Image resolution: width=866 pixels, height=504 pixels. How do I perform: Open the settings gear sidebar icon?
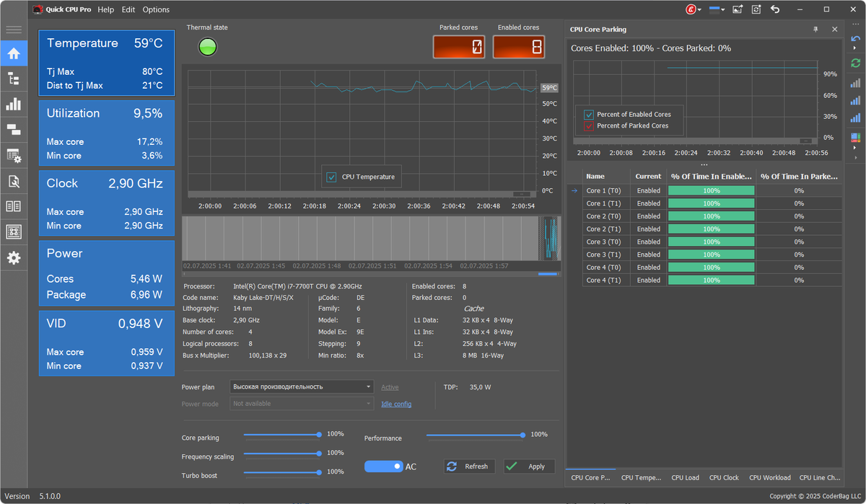13,257
